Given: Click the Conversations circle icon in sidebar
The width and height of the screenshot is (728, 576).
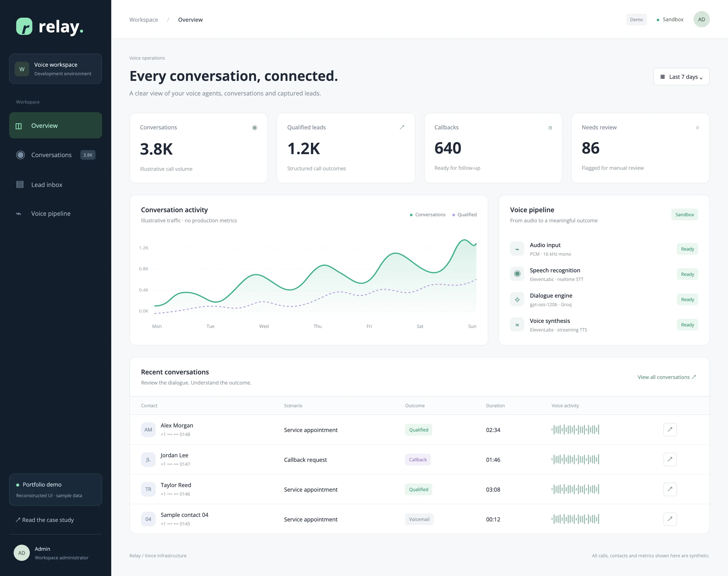Looking at the screenshot, I should tap(20, 155).
